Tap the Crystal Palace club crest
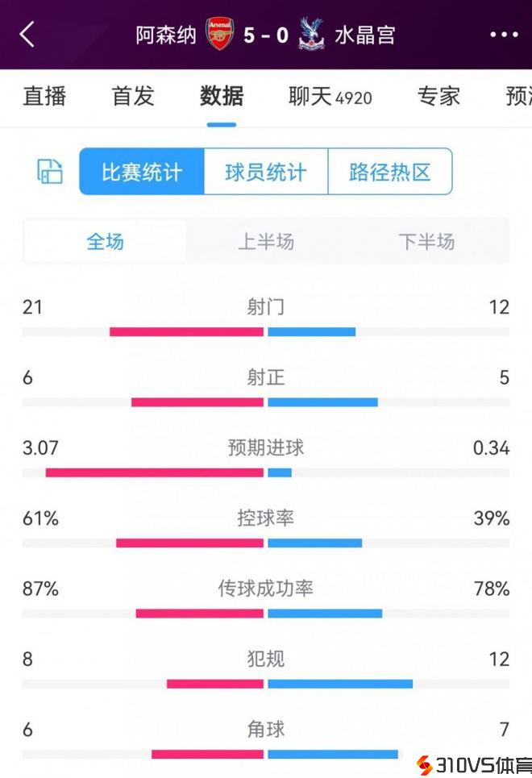This screenshot has width=532, height=778. [311, 35]
